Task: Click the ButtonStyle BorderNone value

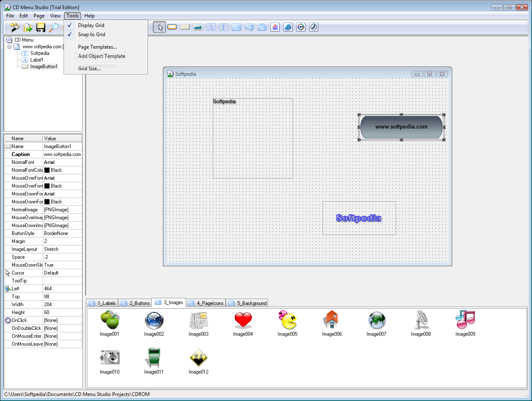Action: coord(62,233)
